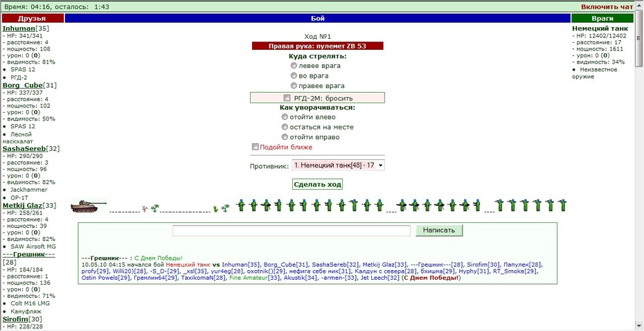
Task: Open SashaSereb player profile link
Action: tap(24, 149)
